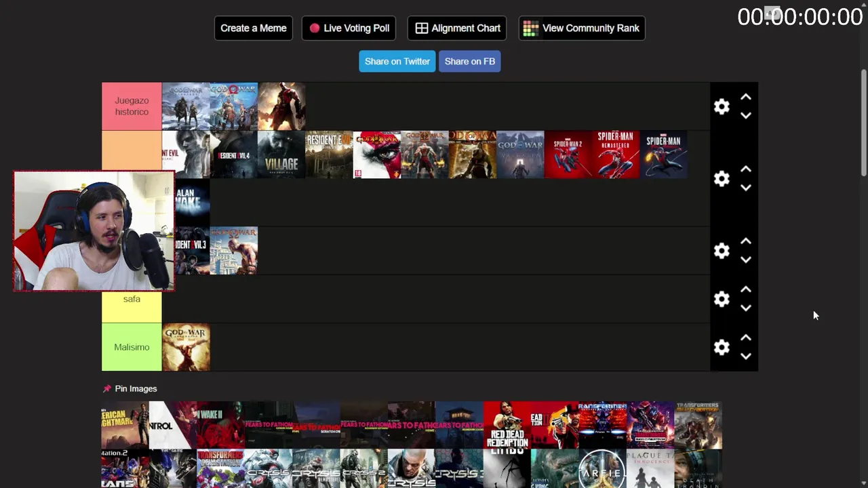868x488 pixels.
Task: Pick the Crysis 3 image
Action: pos(459,469)
